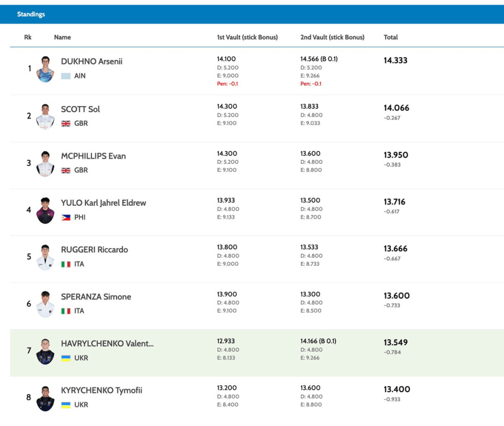Click the 2nd Vault column header
The image size is (504, 426).
click(332, 37)
